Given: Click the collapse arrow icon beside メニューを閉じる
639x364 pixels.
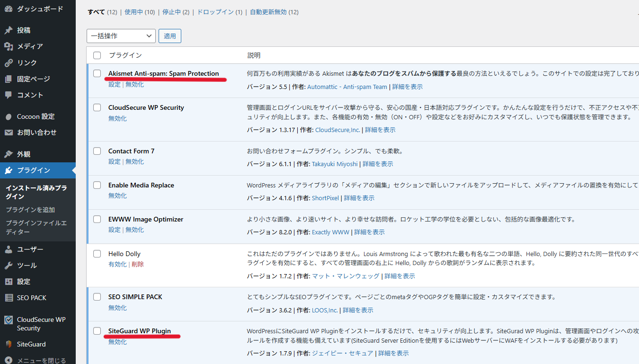Looking at the screenshot, I should [x=9, y=361].
